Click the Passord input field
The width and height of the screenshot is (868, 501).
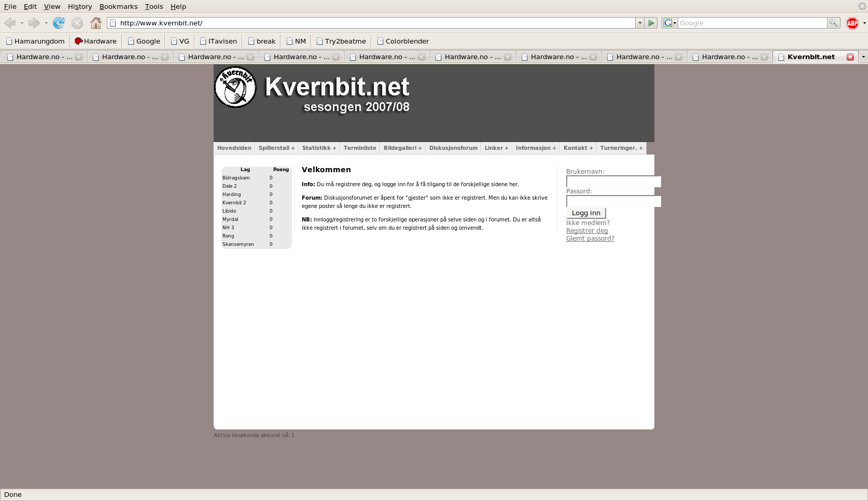click(x=613, y=201)
